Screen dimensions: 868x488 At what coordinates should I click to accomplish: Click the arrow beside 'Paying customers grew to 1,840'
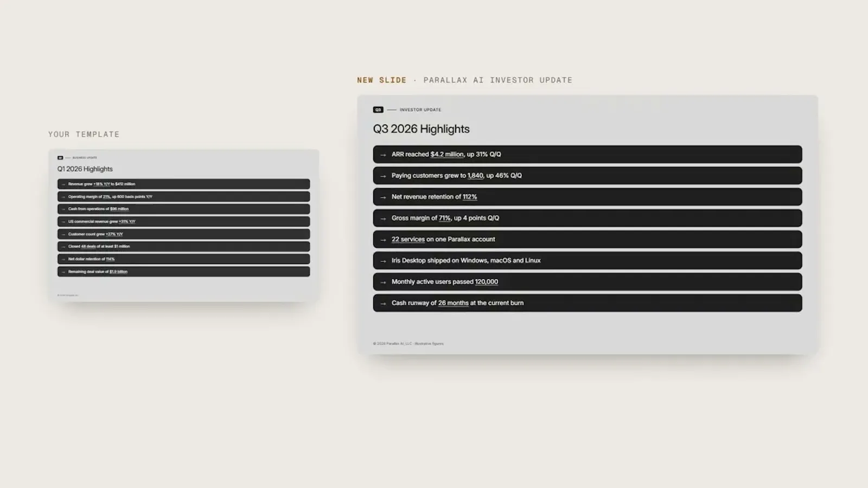[x=383, y=176]
